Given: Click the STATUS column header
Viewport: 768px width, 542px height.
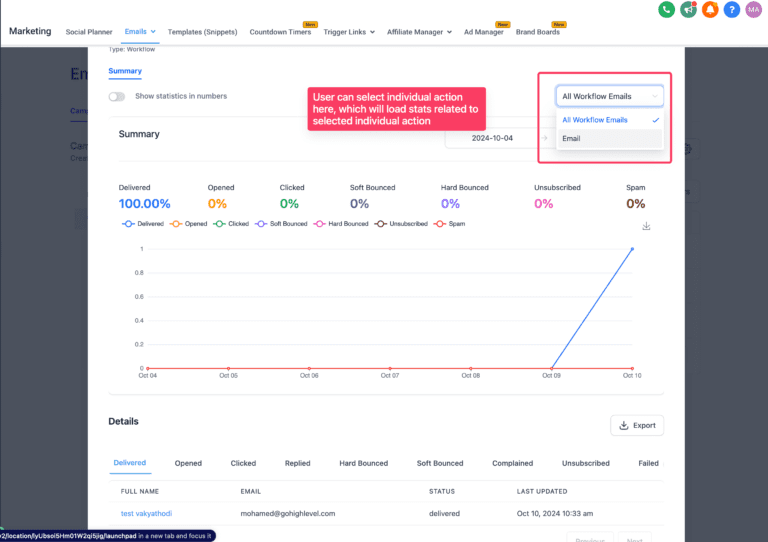Looking at the screenshot, I should 442,492.
